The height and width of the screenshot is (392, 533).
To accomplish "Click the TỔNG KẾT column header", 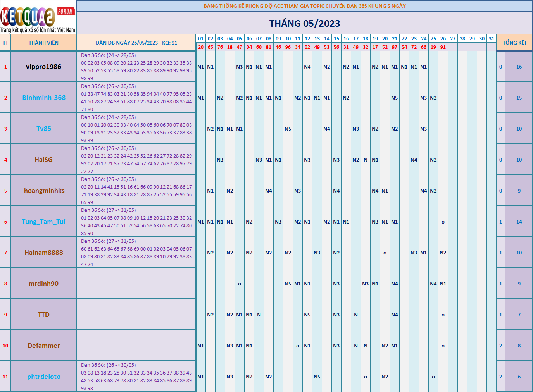I will (x=515, y=43).
